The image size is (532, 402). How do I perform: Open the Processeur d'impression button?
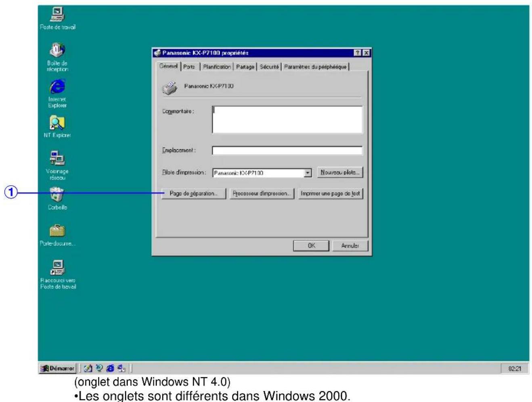[x=262, y=194]
